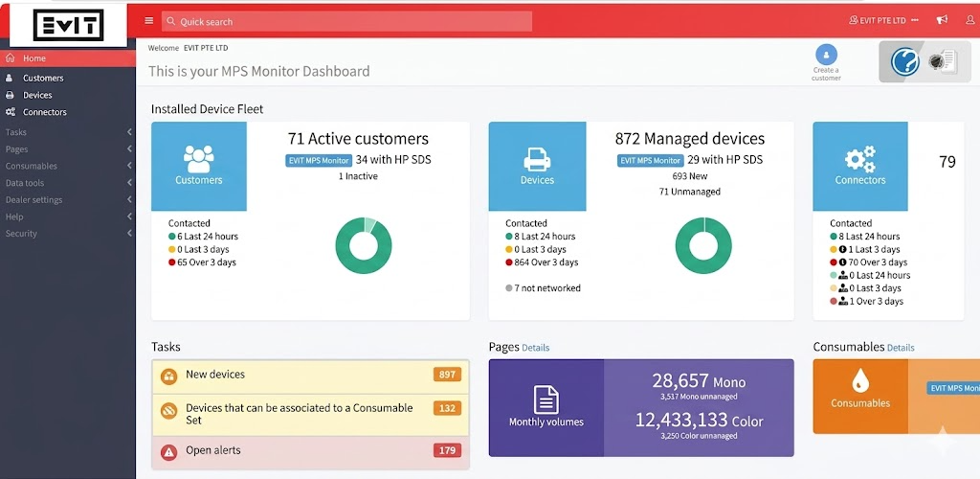Open Consumables Details link

(x=901, y=348)
